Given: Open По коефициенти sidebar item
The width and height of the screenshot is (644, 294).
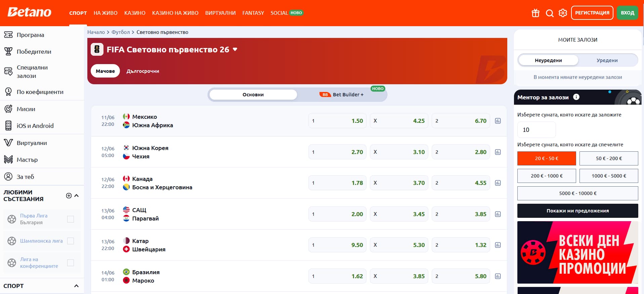Looking at the screenshot, I should click(42, 92).
